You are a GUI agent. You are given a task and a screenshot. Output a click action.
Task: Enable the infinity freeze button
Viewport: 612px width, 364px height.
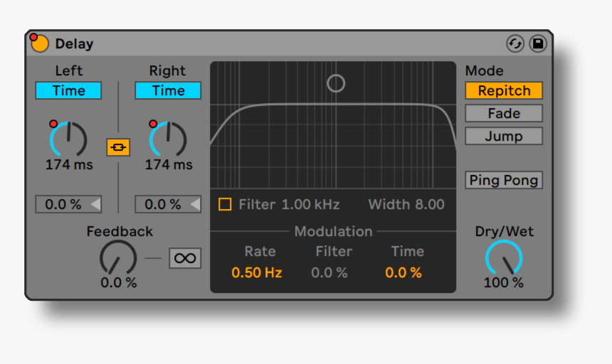click(185, 258)
